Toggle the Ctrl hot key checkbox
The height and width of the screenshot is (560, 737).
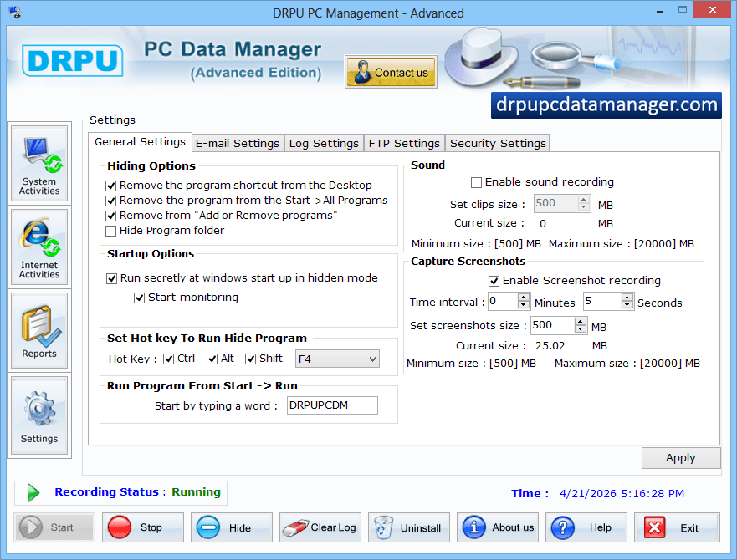click(168, 359)
